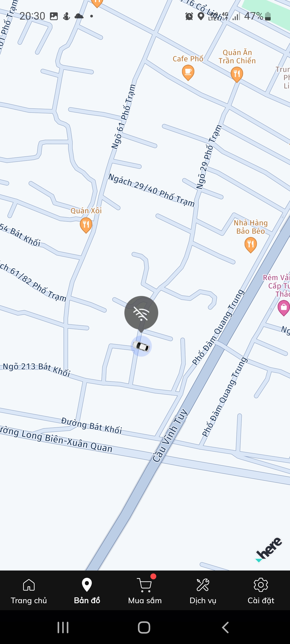Select the white car location marker
This screenshot has width=290, height=644.
[141, 346]
